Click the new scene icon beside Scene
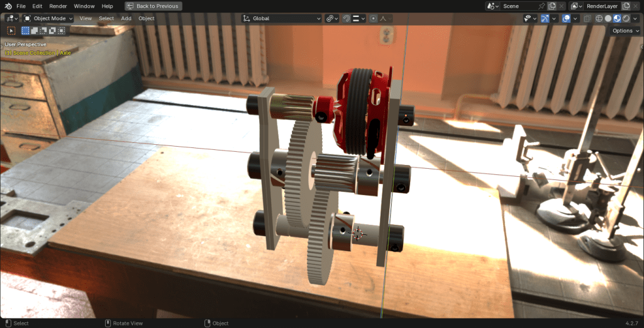The width and height of the screenshot is (644, 328). 552,6
